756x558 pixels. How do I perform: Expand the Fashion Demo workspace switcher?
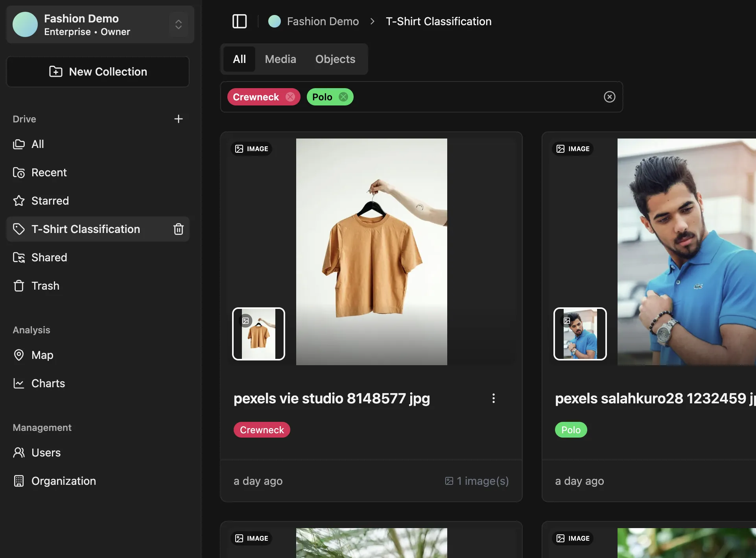[x=179, y=24]
